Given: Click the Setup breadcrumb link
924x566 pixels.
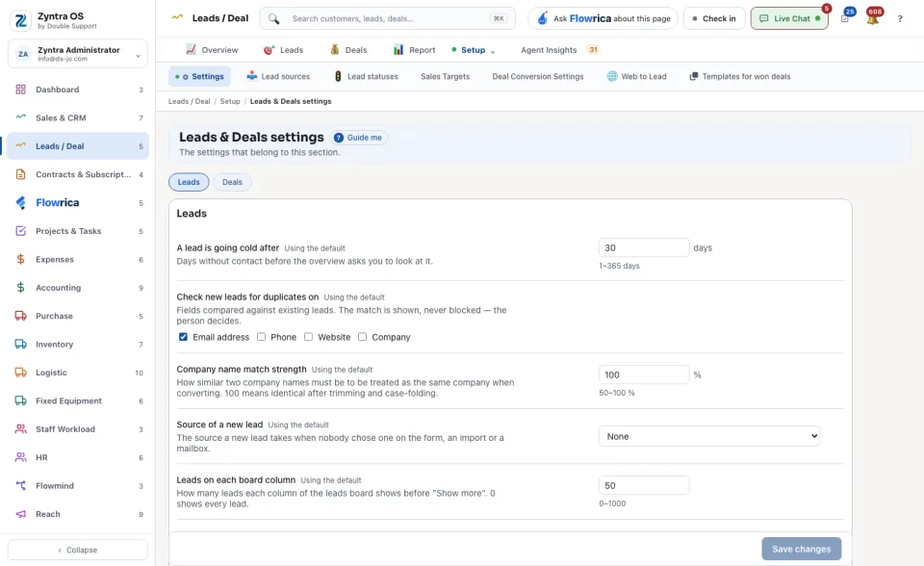Looking at the screenshot, I should pyautogui.click(x=230, y=101).
